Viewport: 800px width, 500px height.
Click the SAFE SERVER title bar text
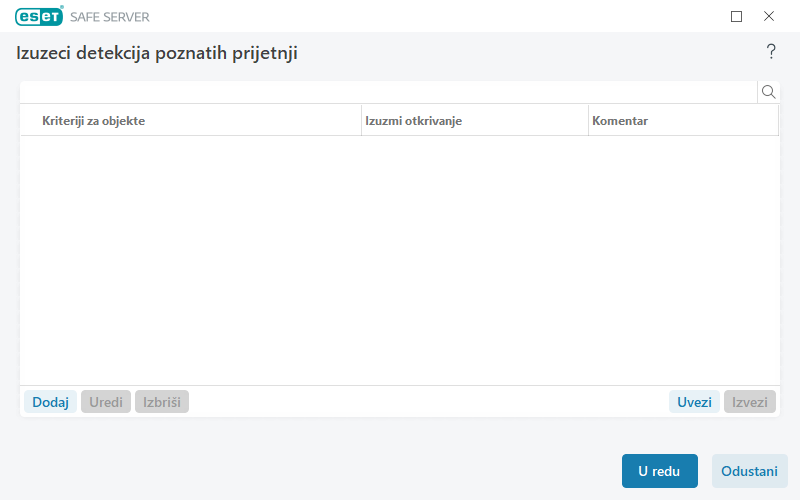[110, 17]
